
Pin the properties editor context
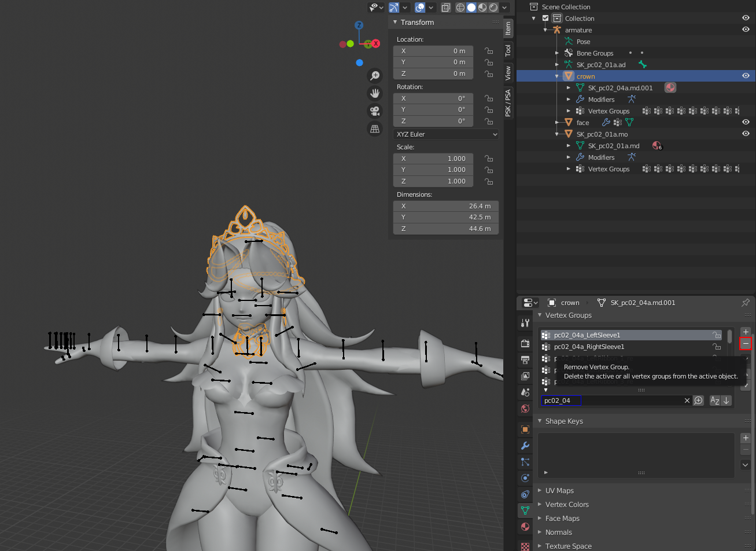(x=746, y=303)
